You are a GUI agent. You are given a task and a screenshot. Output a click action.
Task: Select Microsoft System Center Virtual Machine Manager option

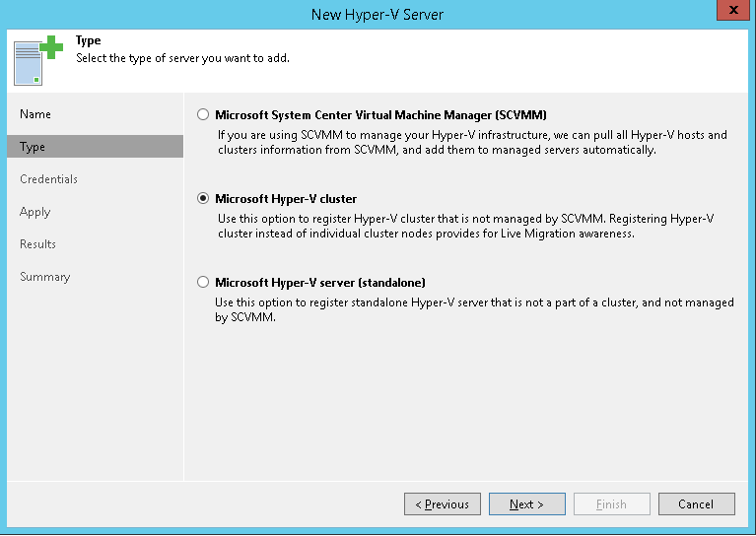point(203,114)
